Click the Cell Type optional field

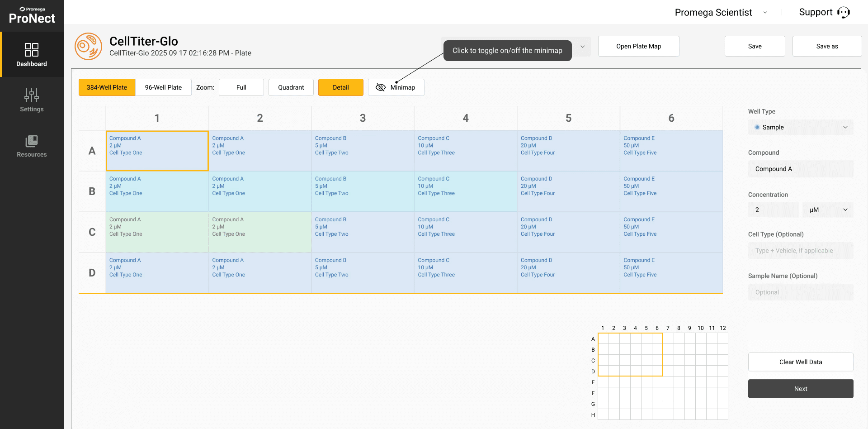click(801, 251)
